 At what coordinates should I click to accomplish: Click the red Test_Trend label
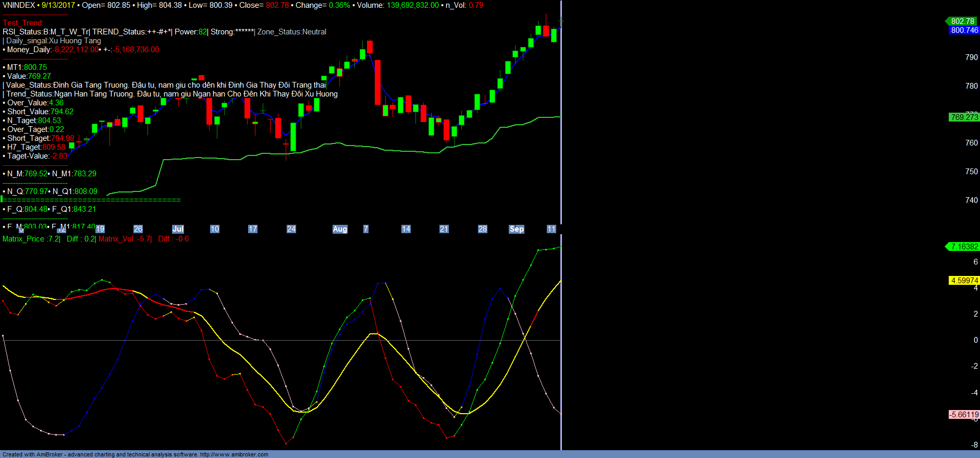(23, 23)
